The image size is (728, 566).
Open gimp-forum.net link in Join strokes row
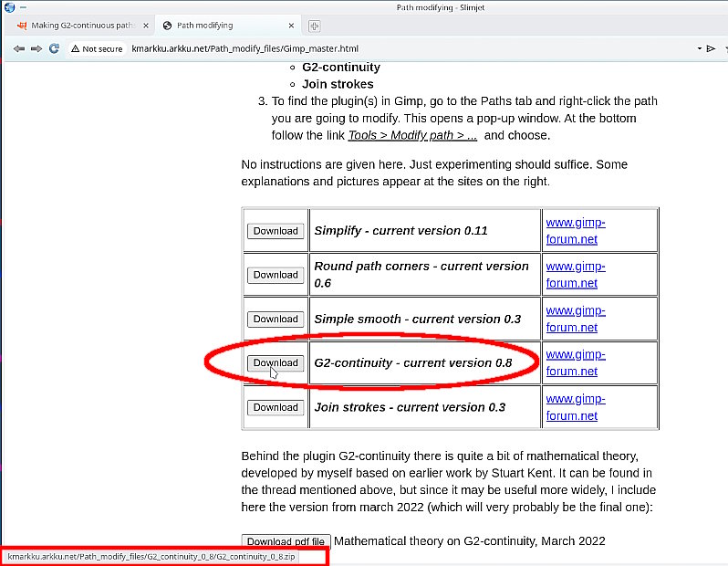tap(576, 407)
